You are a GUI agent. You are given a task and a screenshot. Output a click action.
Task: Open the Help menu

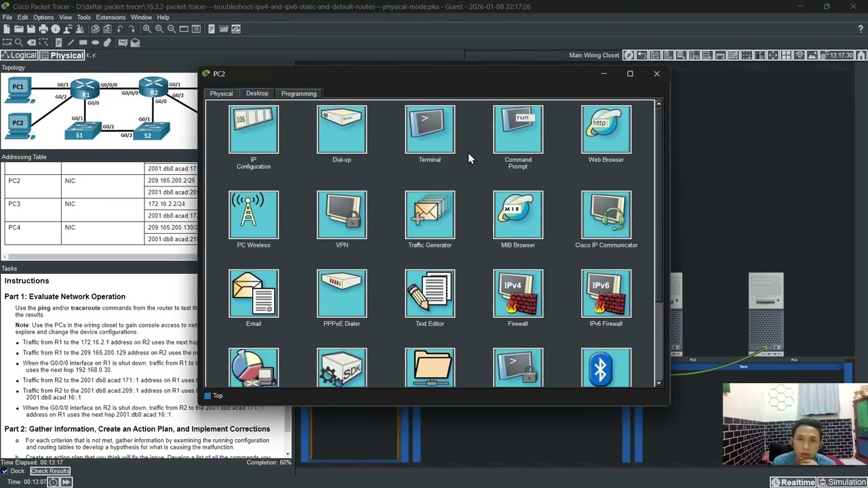pyautogui.click(x=163, y=18)
